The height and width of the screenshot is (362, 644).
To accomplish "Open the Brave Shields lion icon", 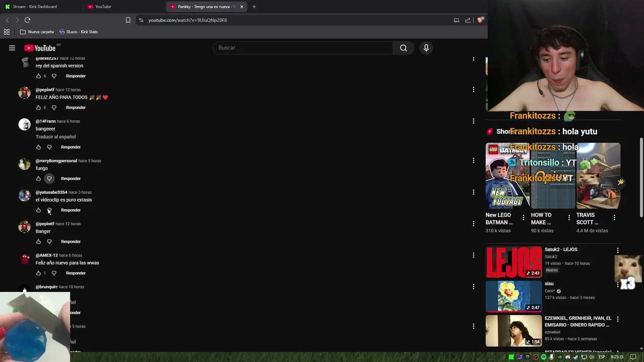I will (480, 20).
